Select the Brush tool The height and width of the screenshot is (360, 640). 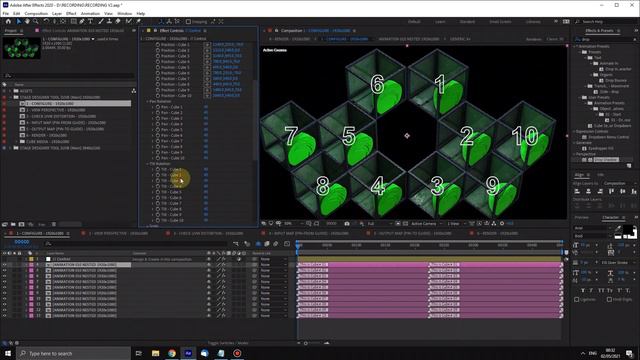(x=101, y=21)
